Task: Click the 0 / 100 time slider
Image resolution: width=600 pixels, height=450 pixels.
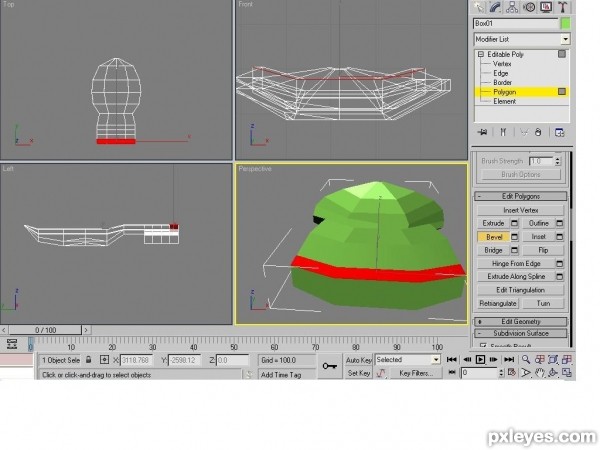Action: [45, 330]
